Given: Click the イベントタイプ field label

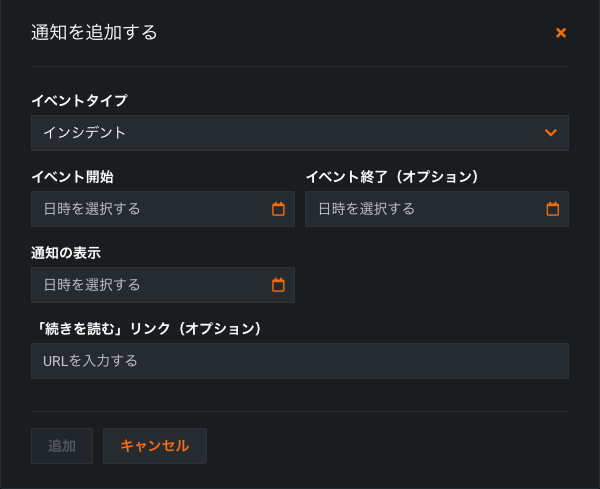Looking at the screenshot, I should click(x=79, y=100).
